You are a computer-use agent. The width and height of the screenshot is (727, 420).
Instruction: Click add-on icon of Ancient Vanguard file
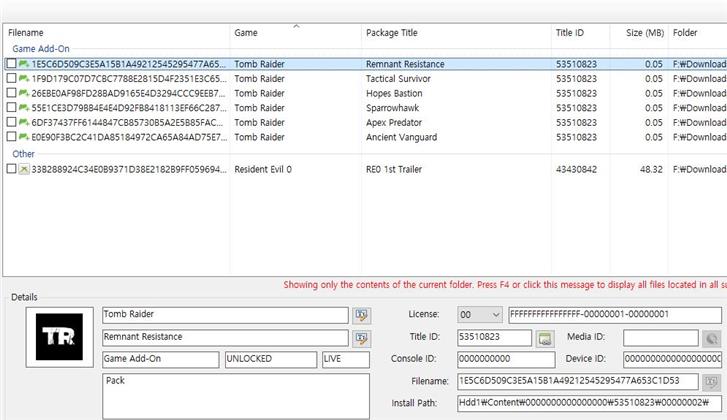coord(24,137)
